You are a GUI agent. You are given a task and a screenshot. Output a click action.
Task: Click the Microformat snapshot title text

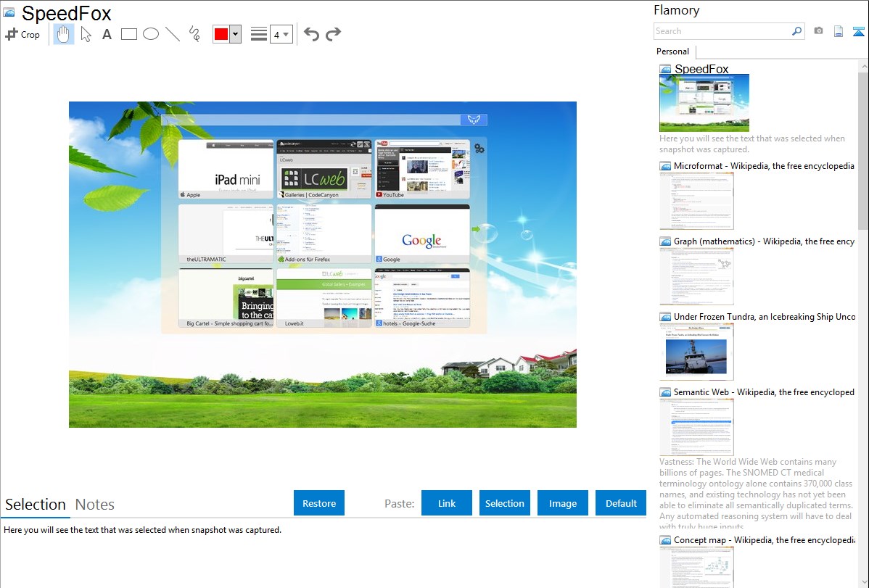click(764, 166)
